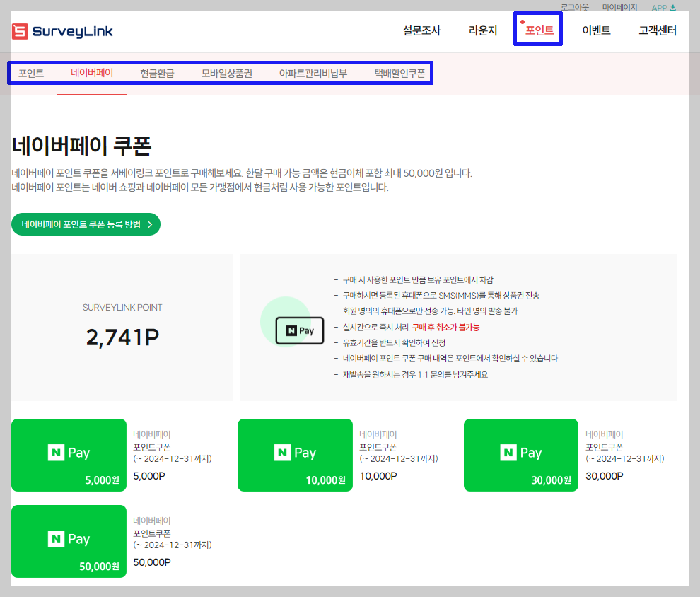
Task: Click the SURVEYLINK POINT label
Action: tap(122, 307)
